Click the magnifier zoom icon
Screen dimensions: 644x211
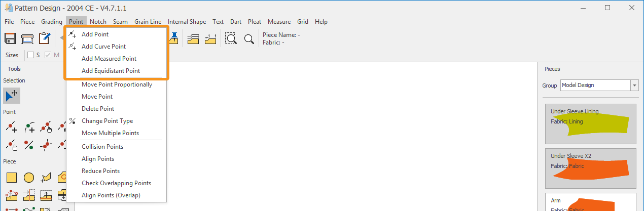tap(249, 39)
